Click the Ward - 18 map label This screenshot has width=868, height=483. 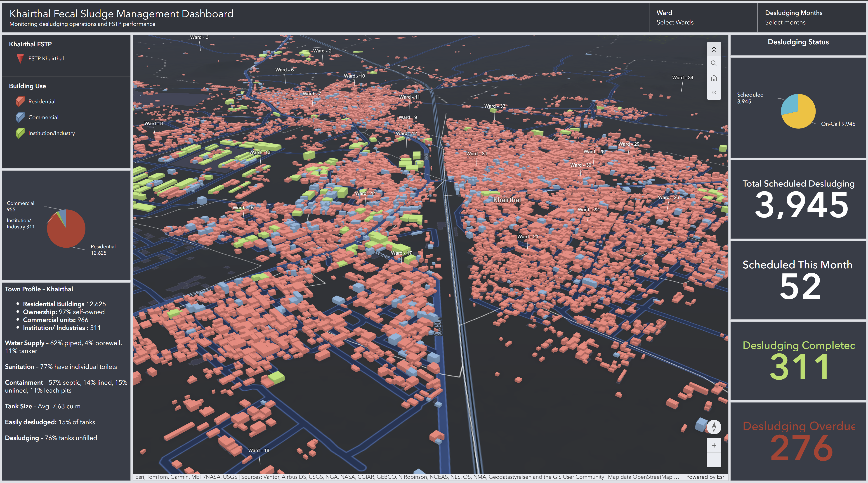tap(258, 450)
